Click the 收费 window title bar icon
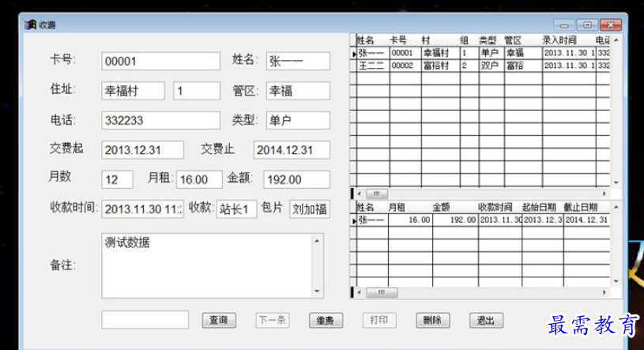This screenshot has width=644, height=350. pos(30,24)
